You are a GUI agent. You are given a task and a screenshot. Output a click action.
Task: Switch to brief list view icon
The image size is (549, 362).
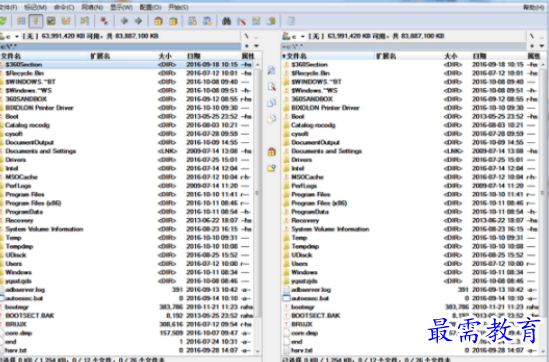[21, 21]
